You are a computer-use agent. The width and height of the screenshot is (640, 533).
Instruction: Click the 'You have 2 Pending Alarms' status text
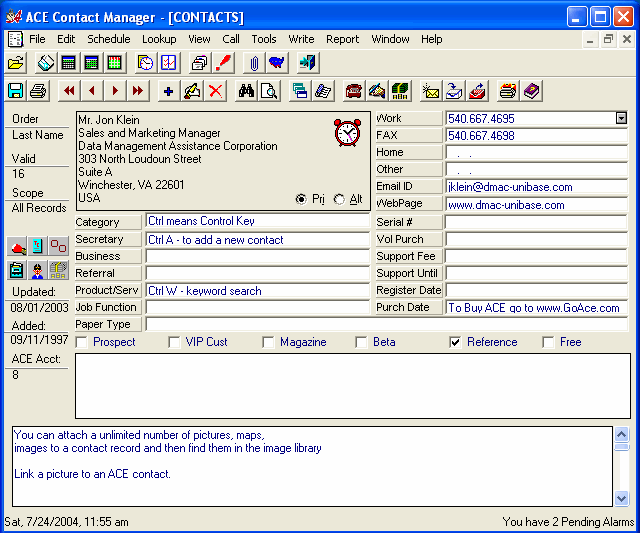[x=568, y=522]
